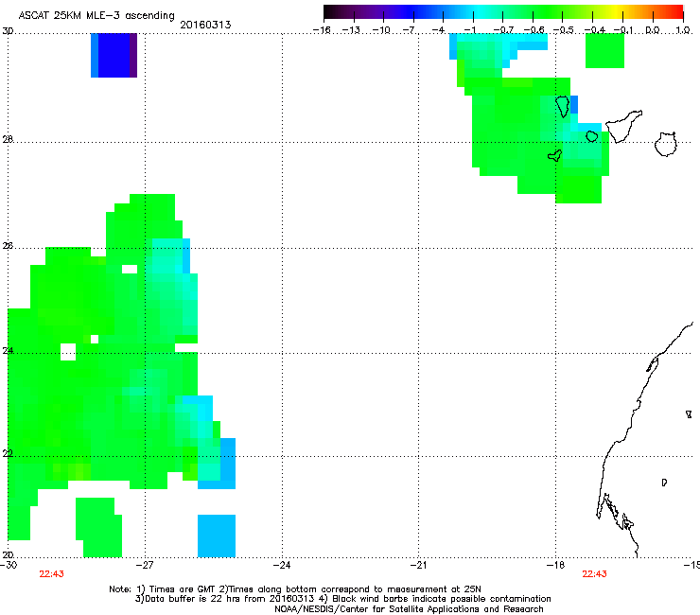Click the title 'ASCAT 25KM MLE-3 ascending'
The width and height of the screenshot is (700, 615).
coord(96,16)
